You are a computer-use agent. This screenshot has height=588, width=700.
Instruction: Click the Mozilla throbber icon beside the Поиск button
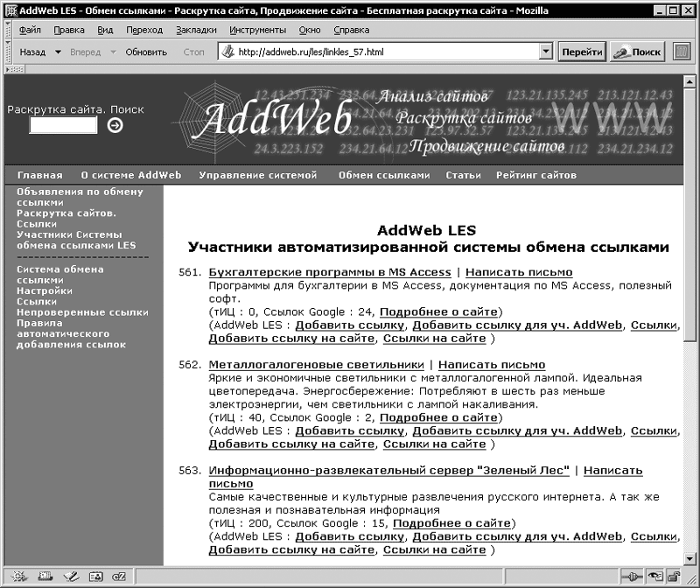[682, 52]
